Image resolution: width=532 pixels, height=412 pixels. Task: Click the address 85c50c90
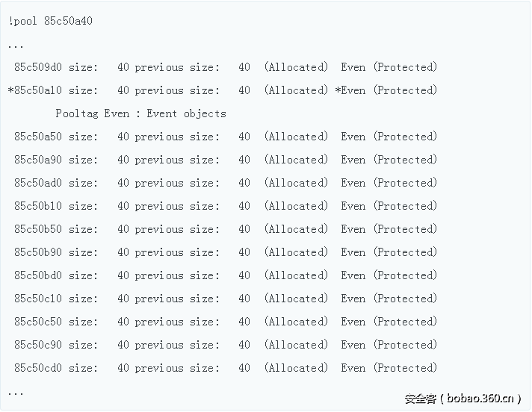pos(37,345)
